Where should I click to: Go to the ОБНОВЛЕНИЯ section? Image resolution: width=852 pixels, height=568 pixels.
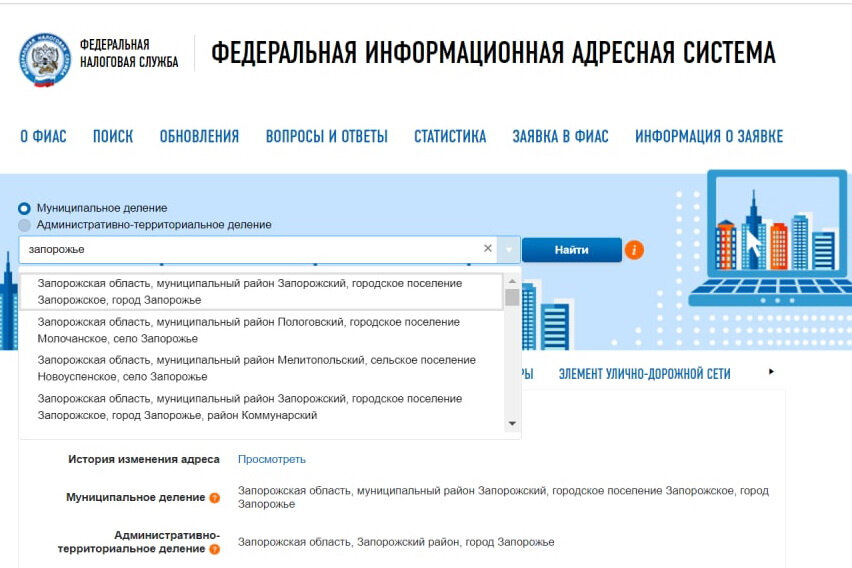199,136
